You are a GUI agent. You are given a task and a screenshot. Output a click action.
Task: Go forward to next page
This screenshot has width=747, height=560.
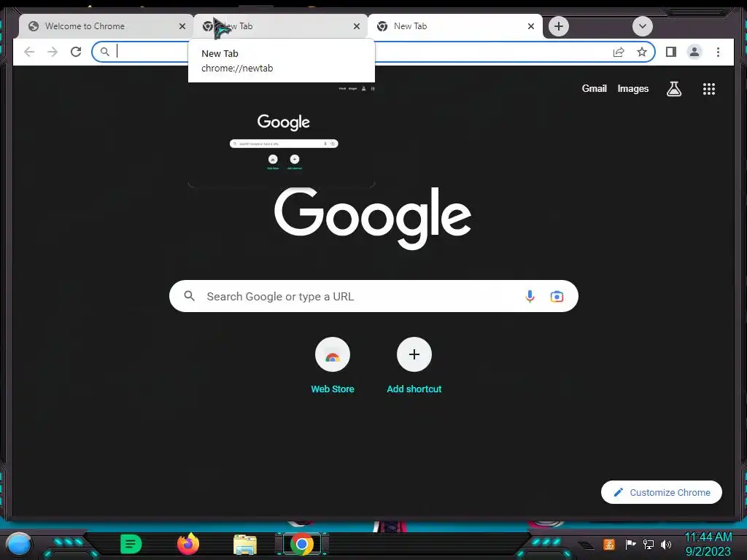pyautogui.click(x=53, y=52)
